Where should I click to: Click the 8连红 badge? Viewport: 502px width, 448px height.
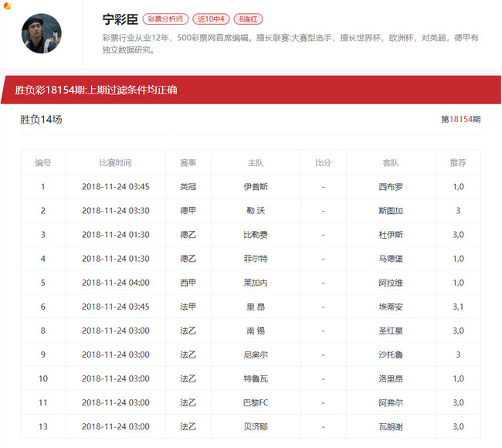(x=248, y=19)
